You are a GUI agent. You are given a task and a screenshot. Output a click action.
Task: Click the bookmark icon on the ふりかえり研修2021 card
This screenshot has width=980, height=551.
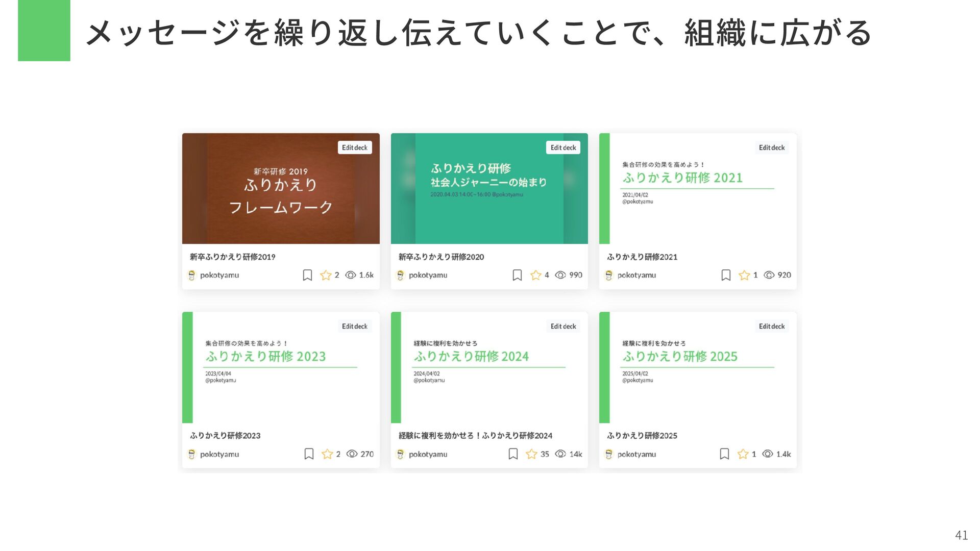(x=726, y=275)
